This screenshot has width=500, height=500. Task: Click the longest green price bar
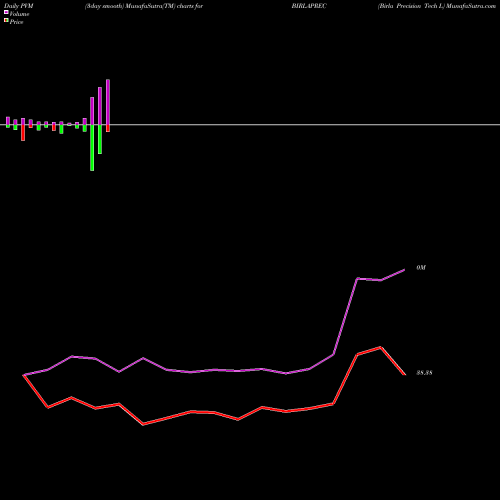[x=92, y=148]
